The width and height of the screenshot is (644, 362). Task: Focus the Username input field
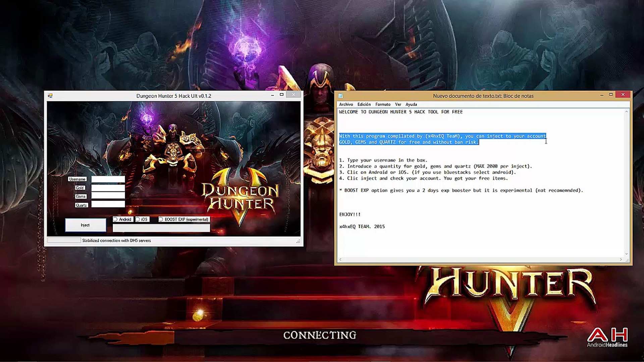[x=108, y=179]
